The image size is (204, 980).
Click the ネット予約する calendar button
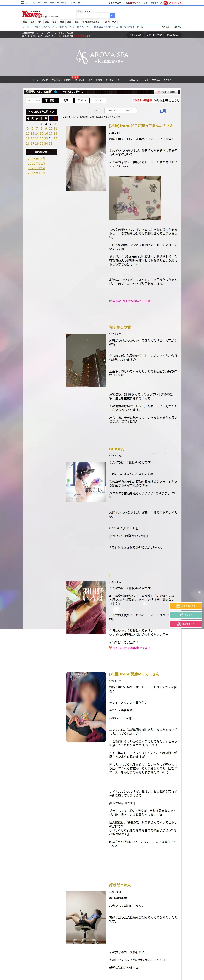point(186,606)
